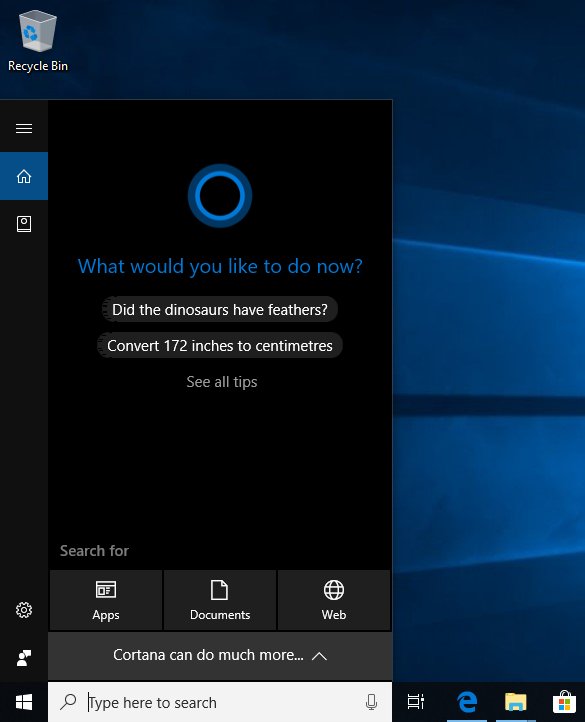Screen dimensions: 585x722
Task: Click the 'Type here to search' field
Action: point(220,702)
